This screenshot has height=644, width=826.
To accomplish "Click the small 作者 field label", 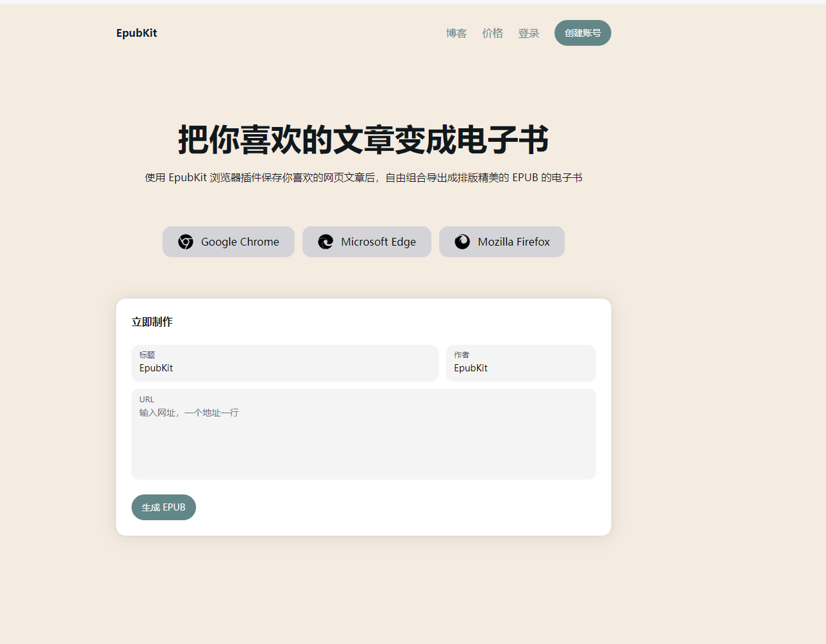I will tap(462, 355).
